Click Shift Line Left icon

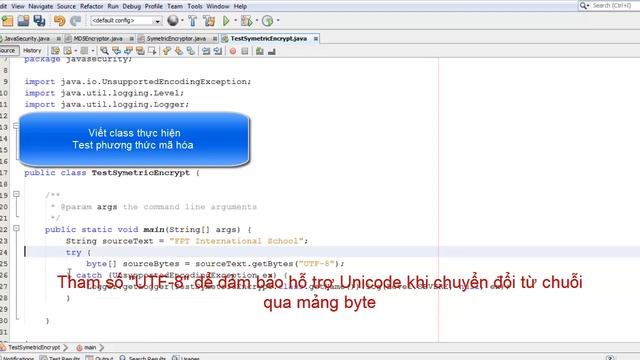pos(206,51)
